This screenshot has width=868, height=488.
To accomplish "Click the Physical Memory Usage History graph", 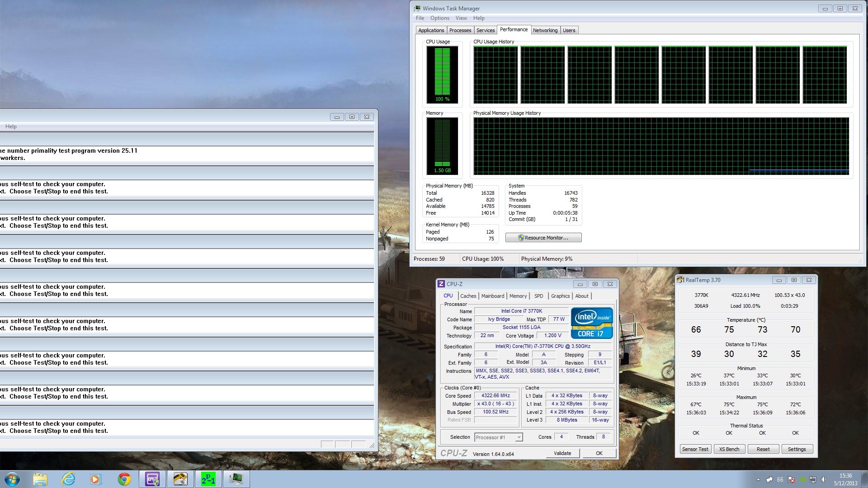I will pyautogui.click(x=661, y=146).
